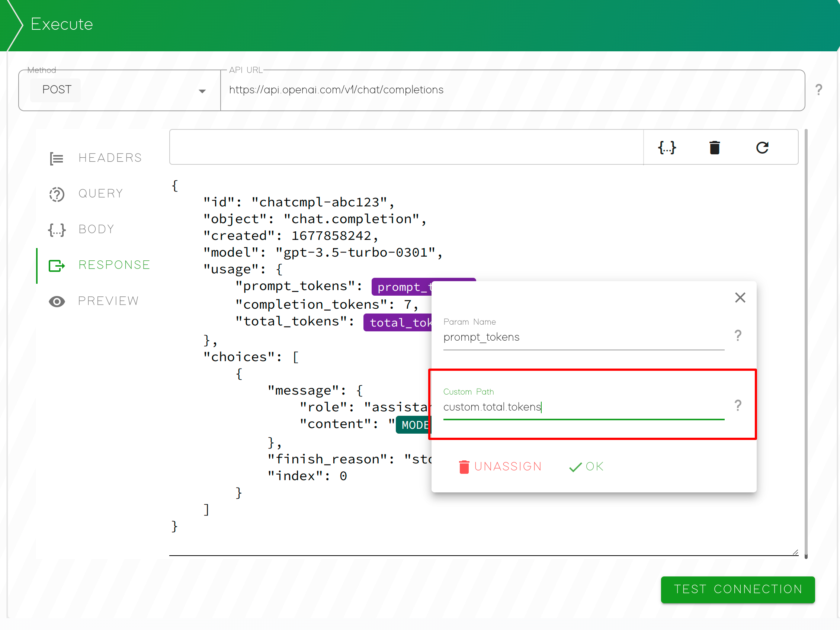Click the refresh response icon
This screenshot has width=840, height=630.
762,147
